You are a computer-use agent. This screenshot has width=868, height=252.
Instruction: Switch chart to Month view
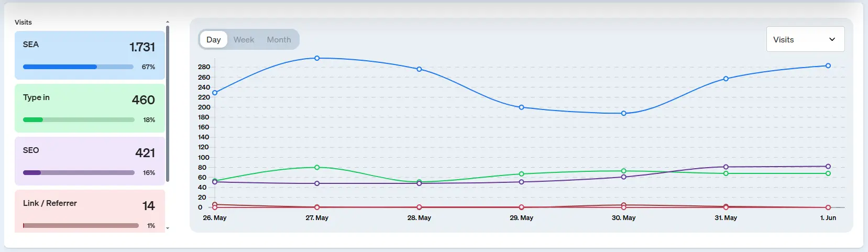[279, 39]
